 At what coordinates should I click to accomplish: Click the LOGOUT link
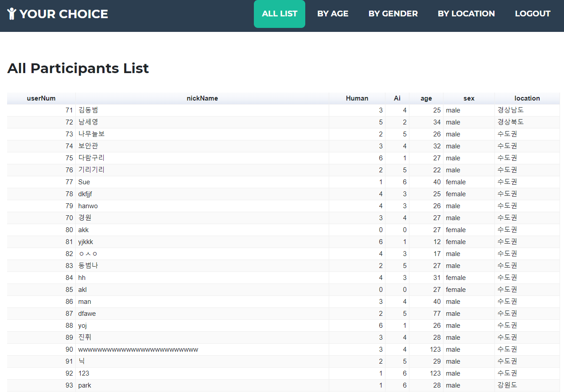click(x=533, y=14)
